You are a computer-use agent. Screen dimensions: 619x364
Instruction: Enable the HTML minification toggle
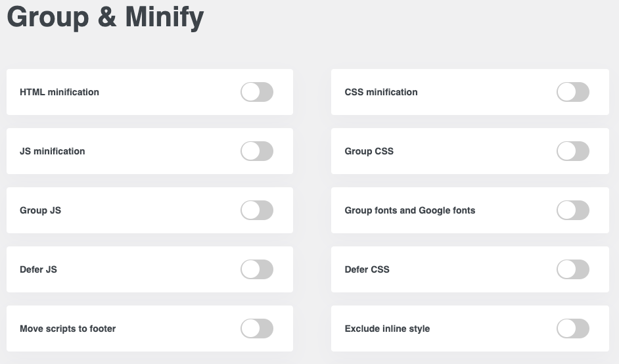pos(256,92)
